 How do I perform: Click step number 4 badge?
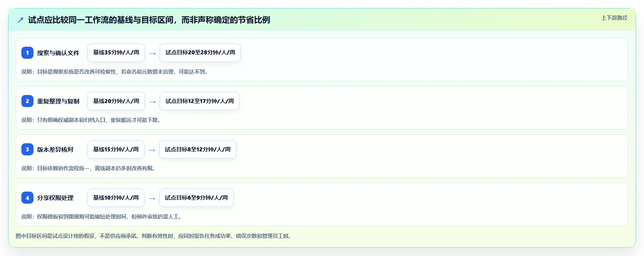[27, 198]
